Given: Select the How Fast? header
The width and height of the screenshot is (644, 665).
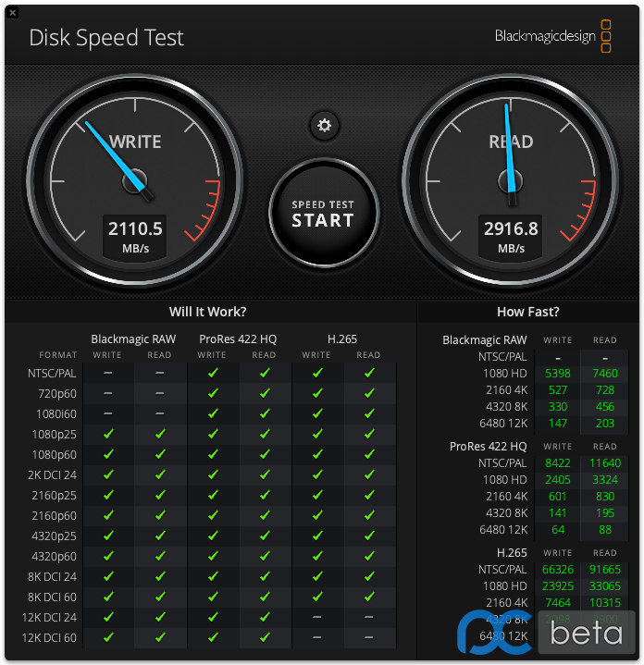Looking at the screenshot, I should click(x=527, y=312).
